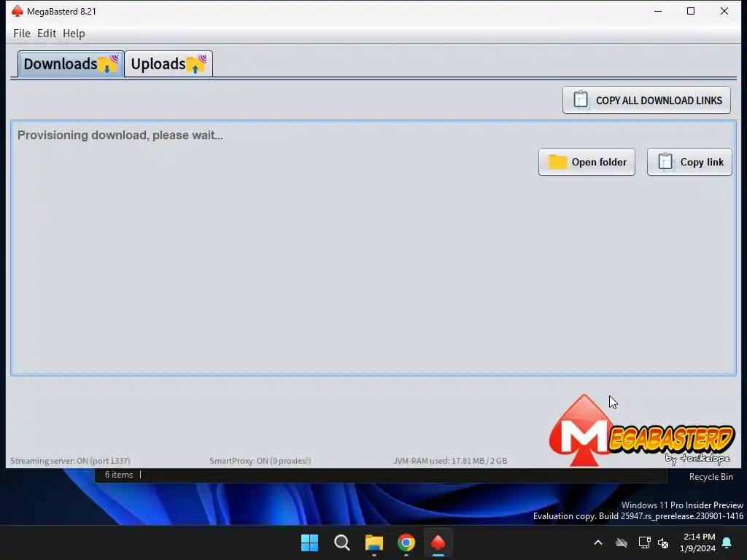Click MegaBasterd icon in taskbar

tap(438, 542)
